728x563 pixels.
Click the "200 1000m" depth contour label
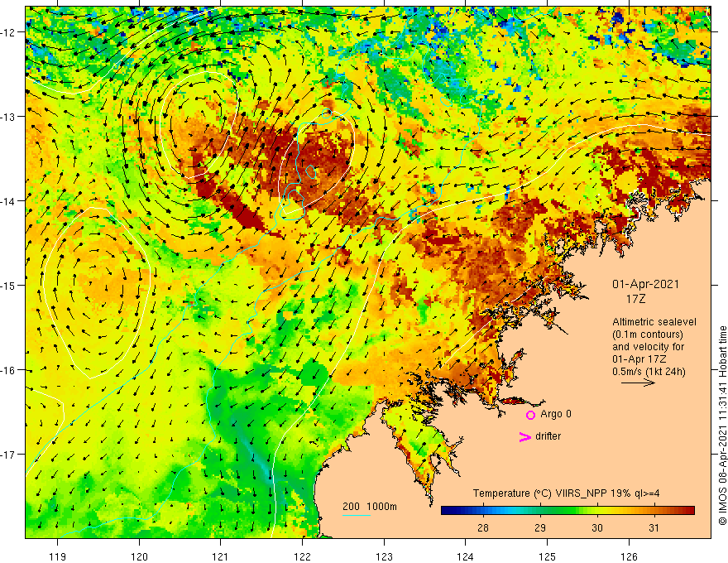click(370, 507)
